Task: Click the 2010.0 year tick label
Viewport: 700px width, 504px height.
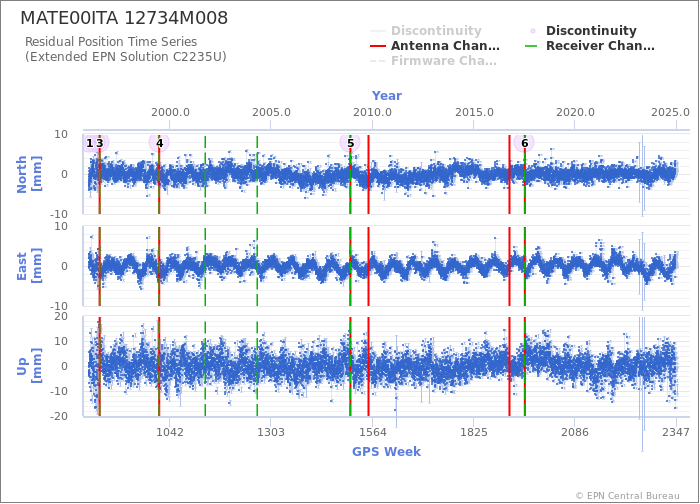Action: click(x=373, y=112)
